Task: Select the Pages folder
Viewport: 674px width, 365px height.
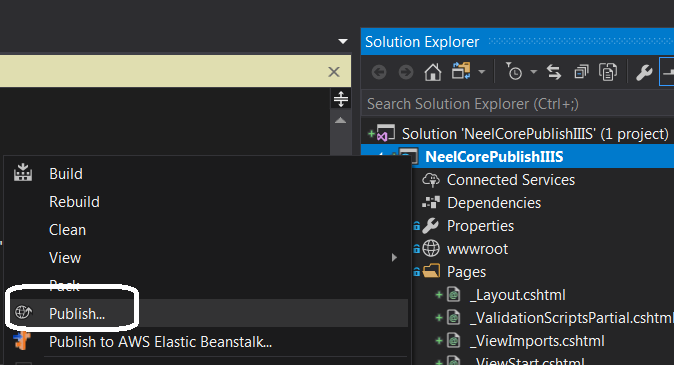Action: coord(466,272)
